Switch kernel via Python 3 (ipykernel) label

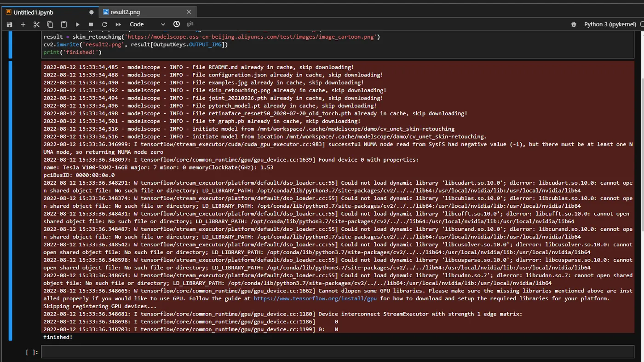click(610, 24)
